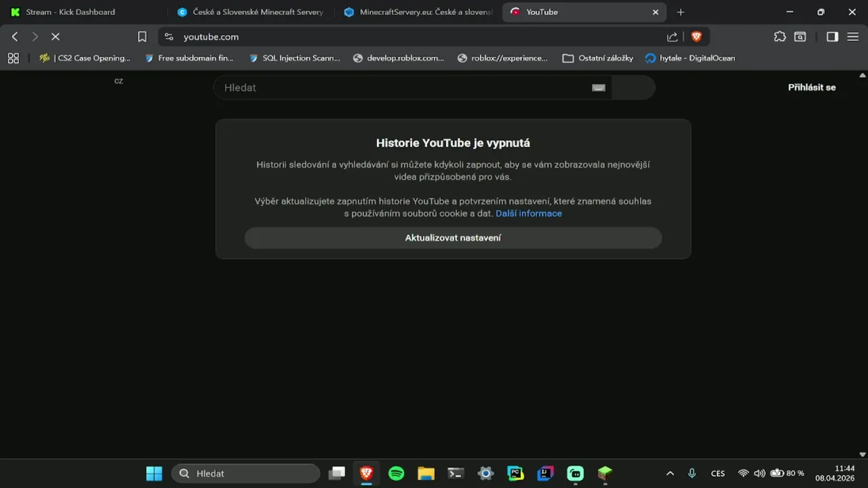Image resolution: width=868 pixels, height=488 pixels.
Task: Click the Přihlásit se sign-in button
Action: (x=812, y=87)
